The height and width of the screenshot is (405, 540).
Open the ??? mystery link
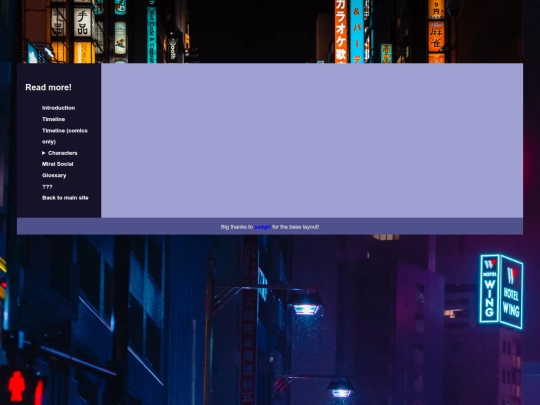(47, 187)
